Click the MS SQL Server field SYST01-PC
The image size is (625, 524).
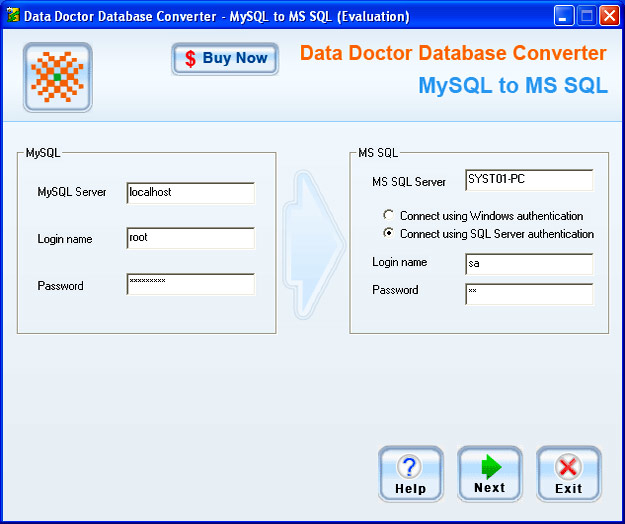(529, 180)
